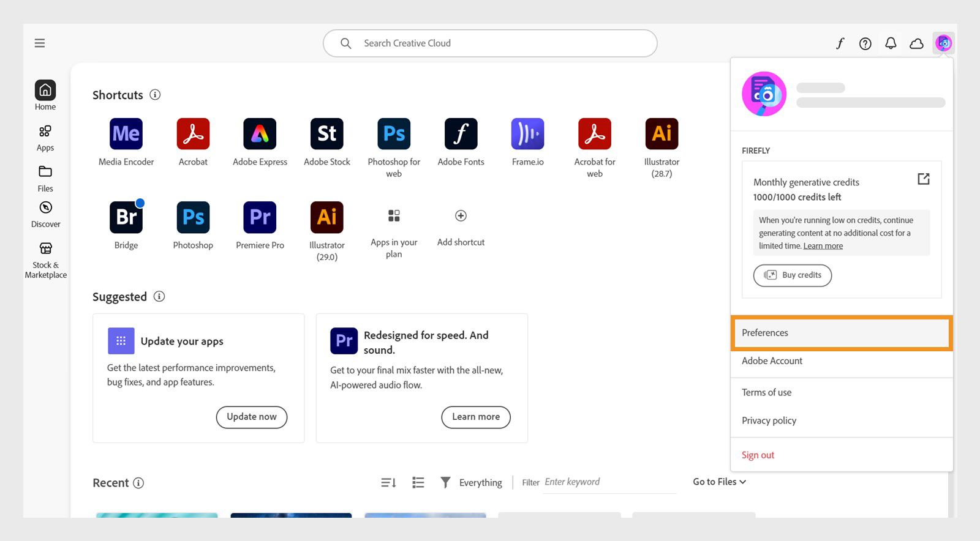Open the credits external link icon

coord(924,179)
